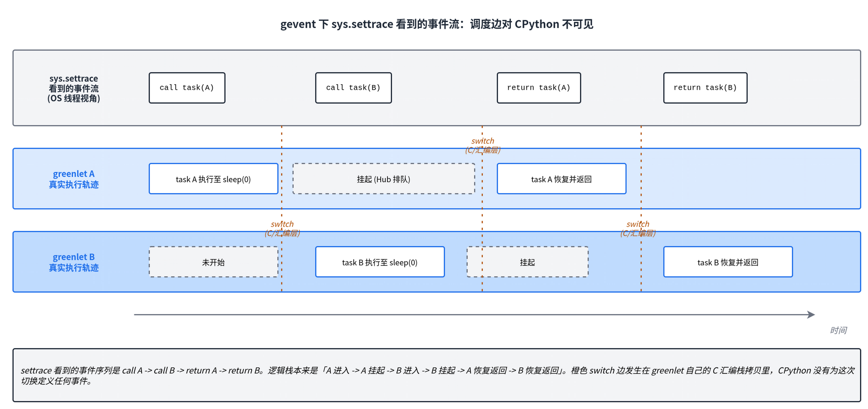Click the settrace explanation note at bottom
This screenshot has height=409, width=868.
click(x=437, y=375)
